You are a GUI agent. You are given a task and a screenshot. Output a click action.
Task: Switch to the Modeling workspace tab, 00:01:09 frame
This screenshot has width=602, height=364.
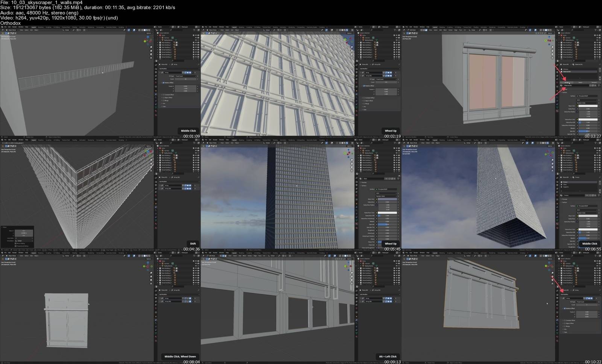pos(40,27)
